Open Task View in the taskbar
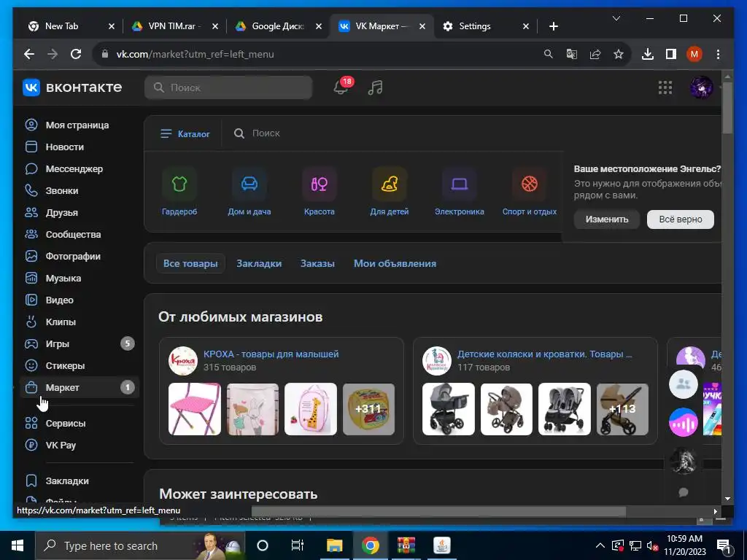The image size is (747, 560). point(298,545)
